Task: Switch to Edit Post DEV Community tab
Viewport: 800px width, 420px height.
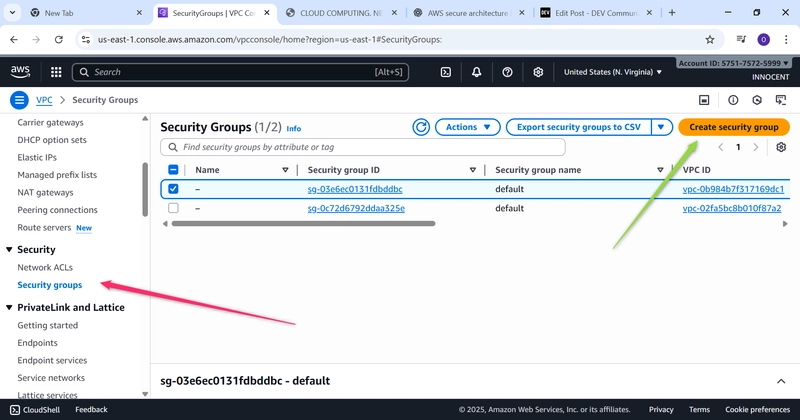Action: [x=595, y=13]
